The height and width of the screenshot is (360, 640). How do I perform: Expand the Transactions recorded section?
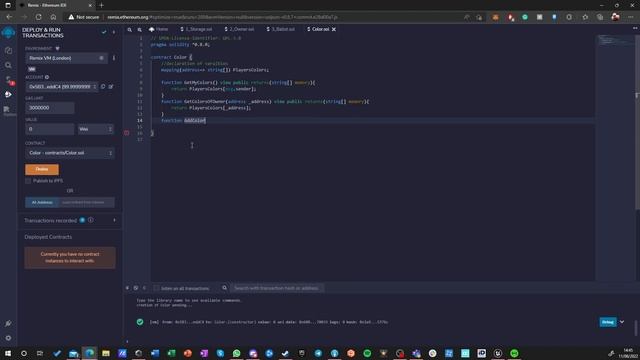point(114,220)
